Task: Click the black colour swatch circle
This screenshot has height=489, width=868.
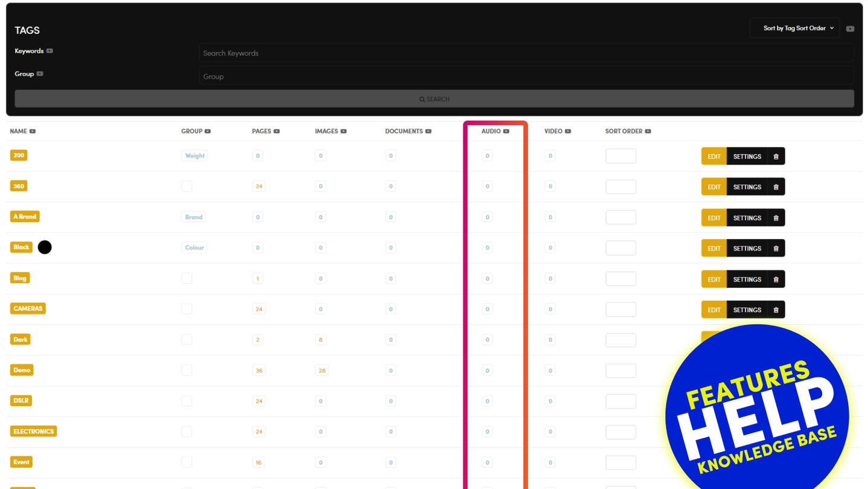Action: [x=45, y=248]
